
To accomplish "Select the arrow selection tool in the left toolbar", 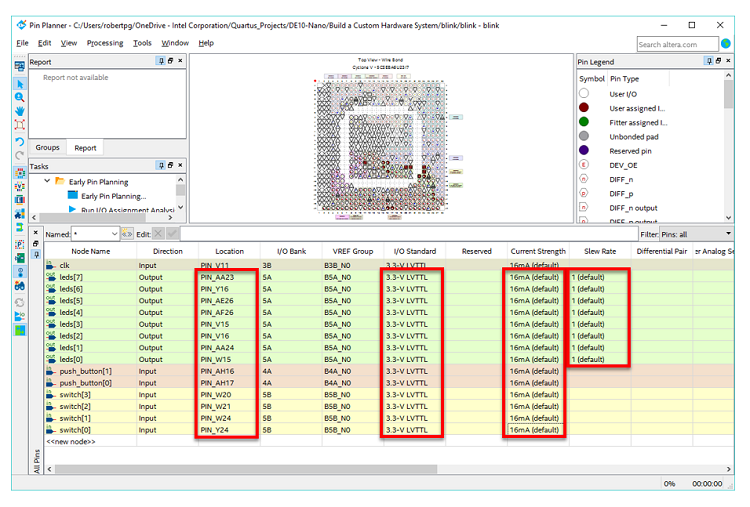I will (x=20, y=83).
